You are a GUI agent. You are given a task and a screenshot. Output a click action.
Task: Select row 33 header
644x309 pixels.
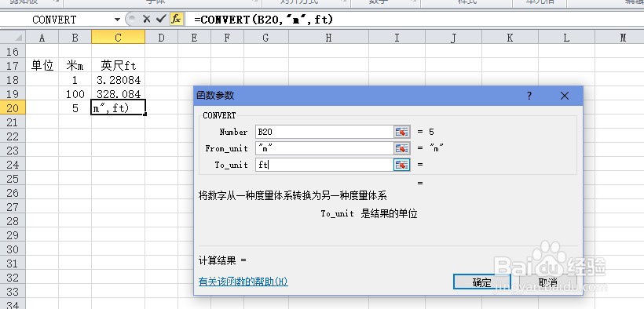[x=13, y=292]
